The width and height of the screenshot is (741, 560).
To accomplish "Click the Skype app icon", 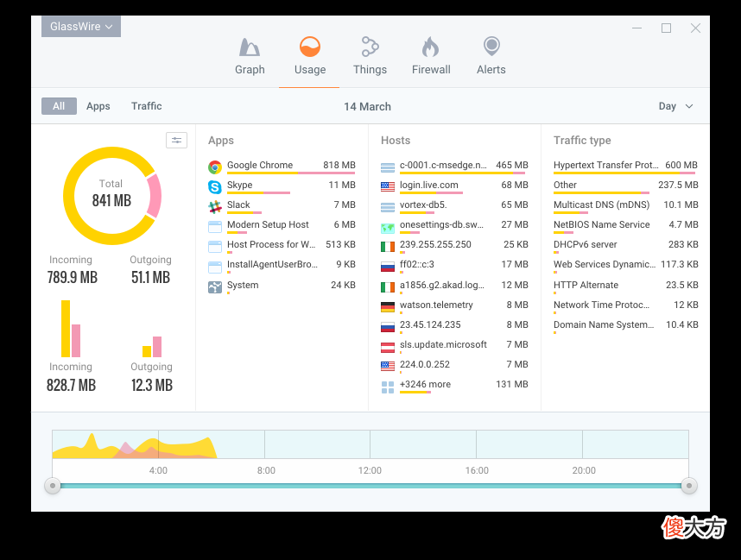I will click(215, 187).
